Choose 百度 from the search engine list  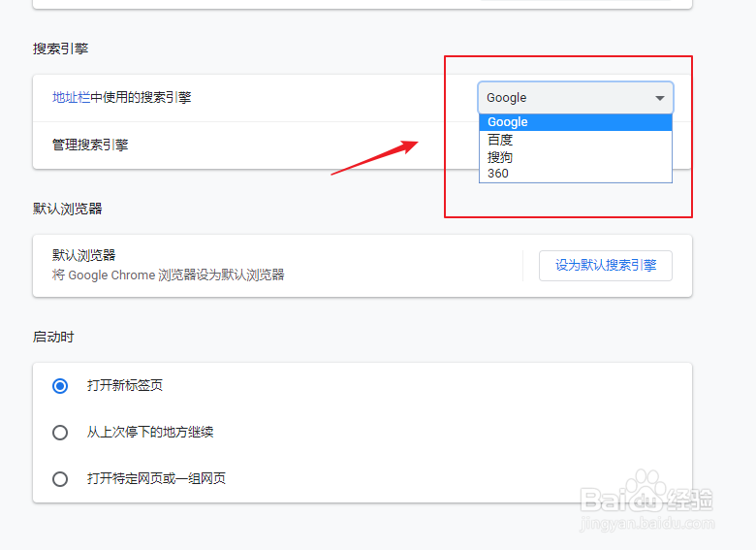[x=575, y=140]
